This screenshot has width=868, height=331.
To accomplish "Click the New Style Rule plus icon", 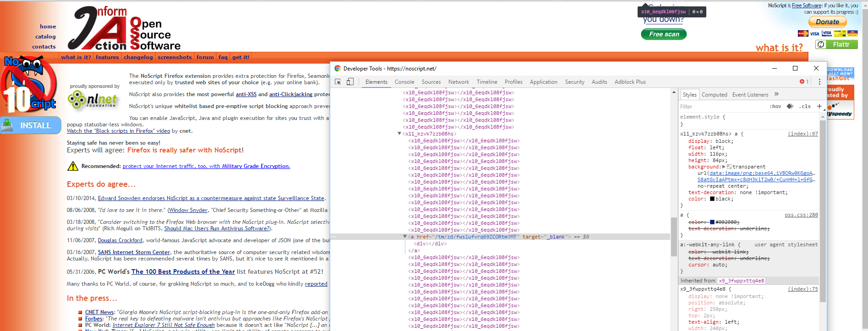I will click(819, 106).
